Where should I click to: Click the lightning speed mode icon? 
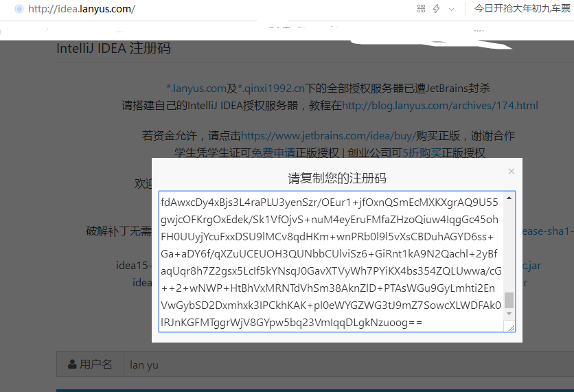pos(436,9)
